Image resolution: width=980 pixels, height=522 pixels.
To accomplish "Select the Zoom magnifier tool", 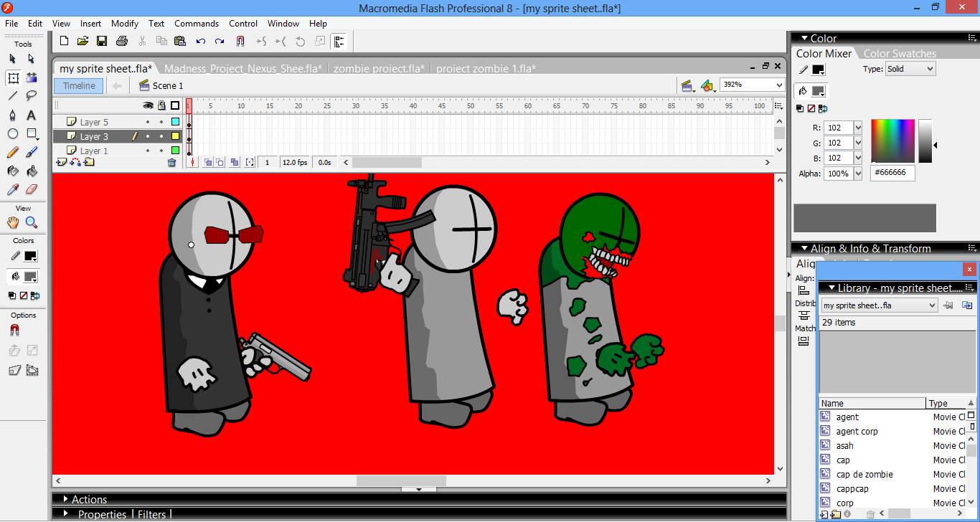I will [x=32, y=222].
